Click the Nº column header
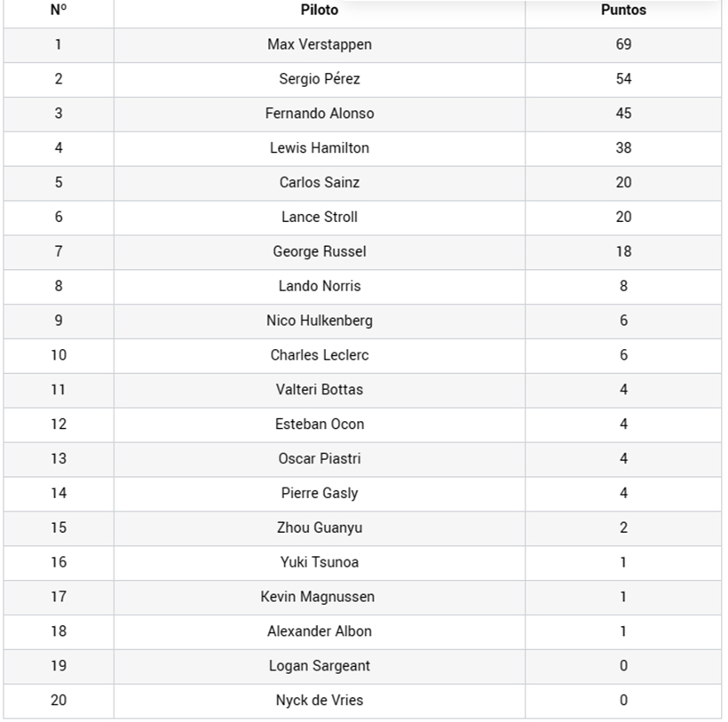This screenshot has width=728, height=722. coord(59,11)
